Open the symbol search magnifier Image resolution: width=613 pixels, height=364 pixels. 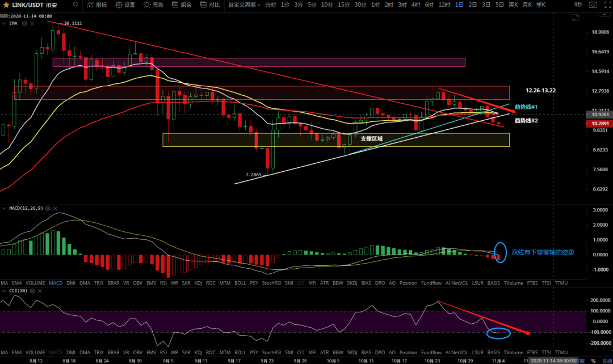coord(76,5)
